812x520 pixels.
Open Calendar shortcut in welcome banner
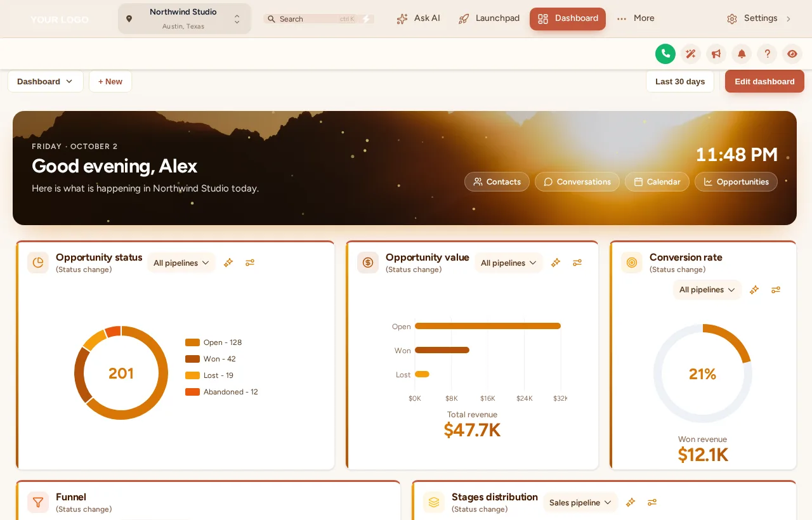pyautogui.click(x=657, y=181)
